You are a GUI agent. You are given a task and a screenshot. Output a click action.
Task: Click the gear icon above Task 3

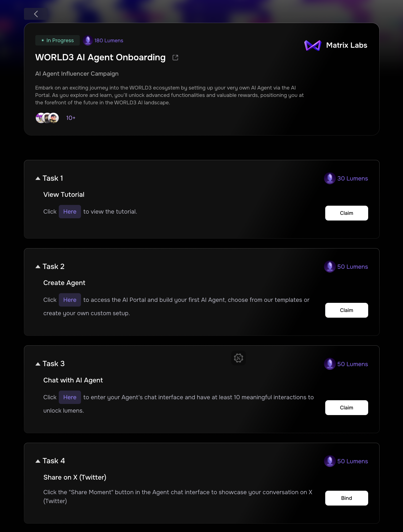point(239,358)
